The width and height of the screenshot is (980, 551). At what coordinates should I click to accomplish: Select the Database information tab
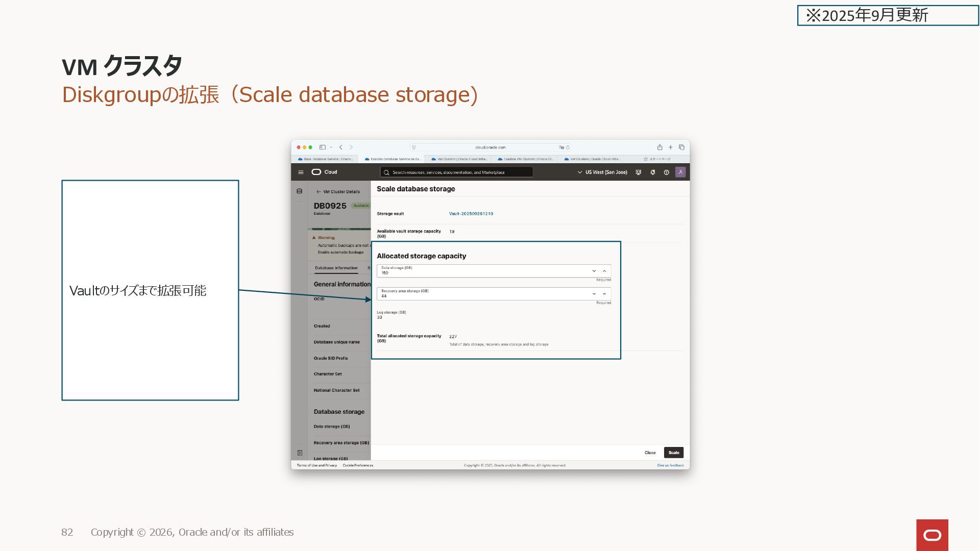(336, 268)
